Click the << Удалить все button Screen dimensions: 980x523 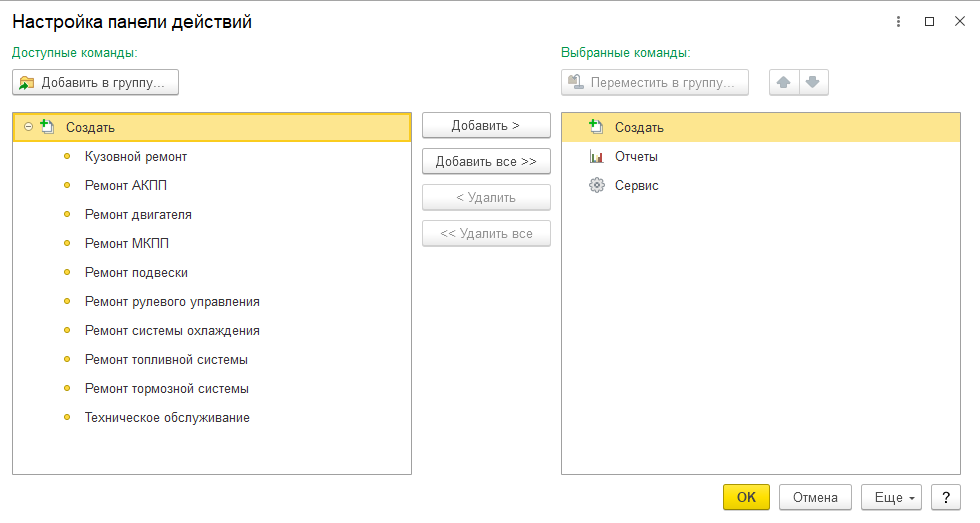486,234
